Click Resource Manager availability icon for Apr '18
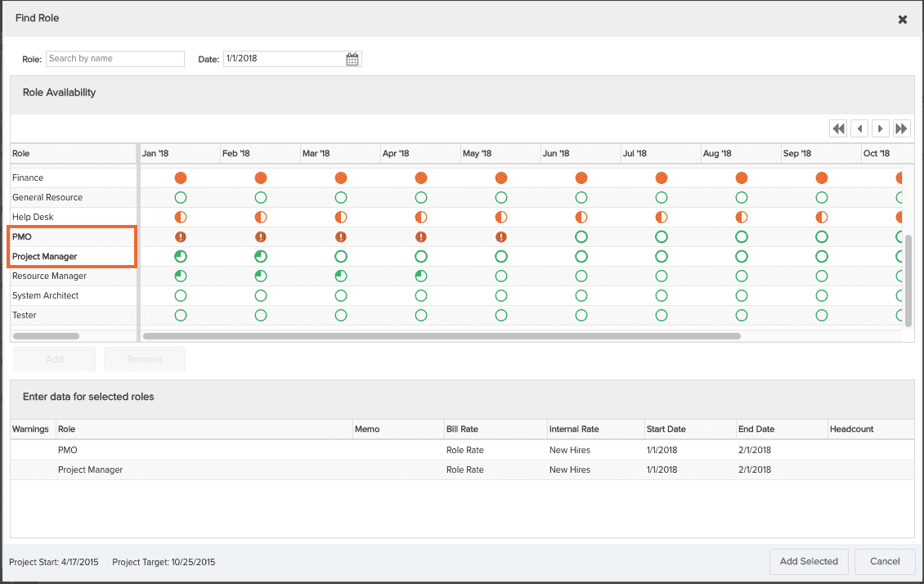Screen dimensions: 924x584 (x=421, y=276)
